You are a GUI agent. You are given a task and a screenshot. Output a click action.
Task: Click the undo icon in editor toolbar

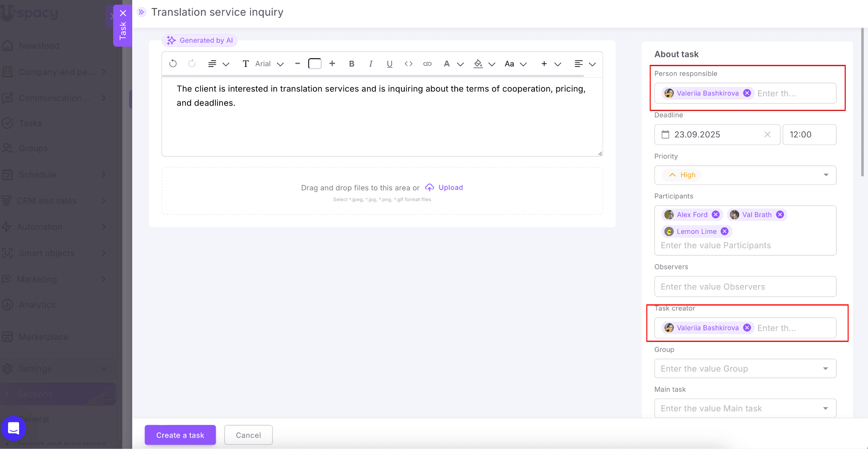click(173, 64)
